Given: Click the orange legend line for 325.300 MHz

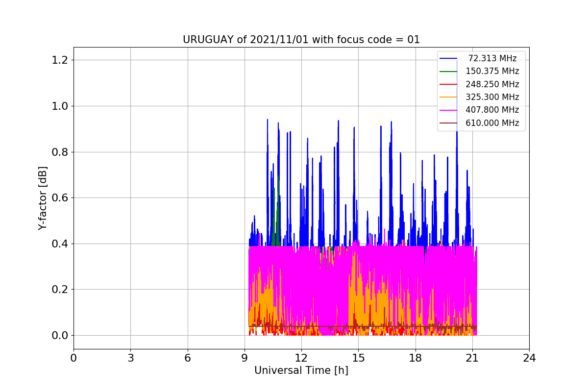Looking at the screenshot, I should tap(448, 97).
